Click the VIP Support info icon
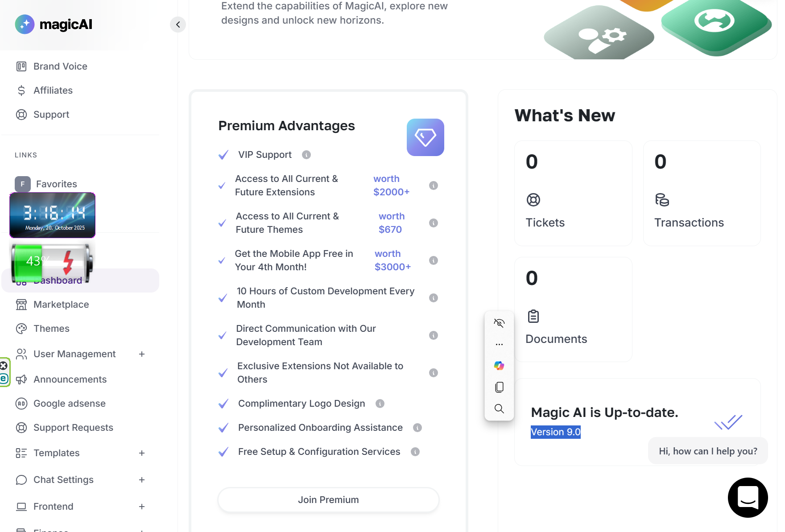785x532 pixels. pyautogui.click(x=306, y=155)
